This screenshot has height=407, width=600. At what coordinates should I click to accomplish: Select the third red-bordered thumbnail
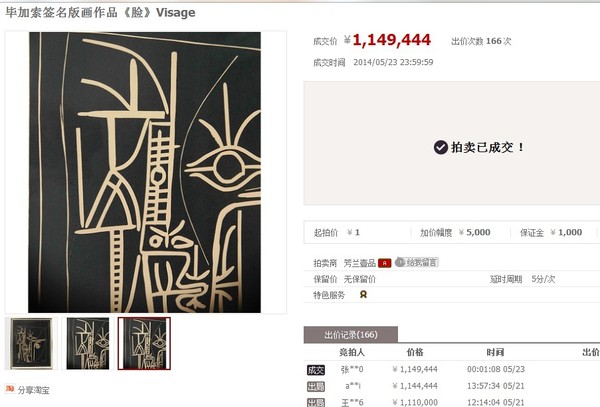pyautogui.click(x=144, y=344)
